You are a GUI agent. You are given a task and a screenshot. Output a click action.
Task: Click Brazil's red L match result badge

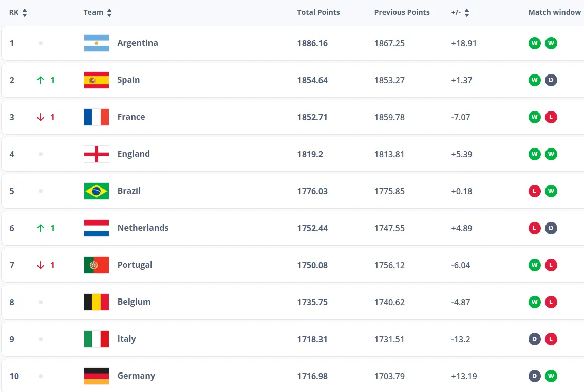tap(535, 191)
